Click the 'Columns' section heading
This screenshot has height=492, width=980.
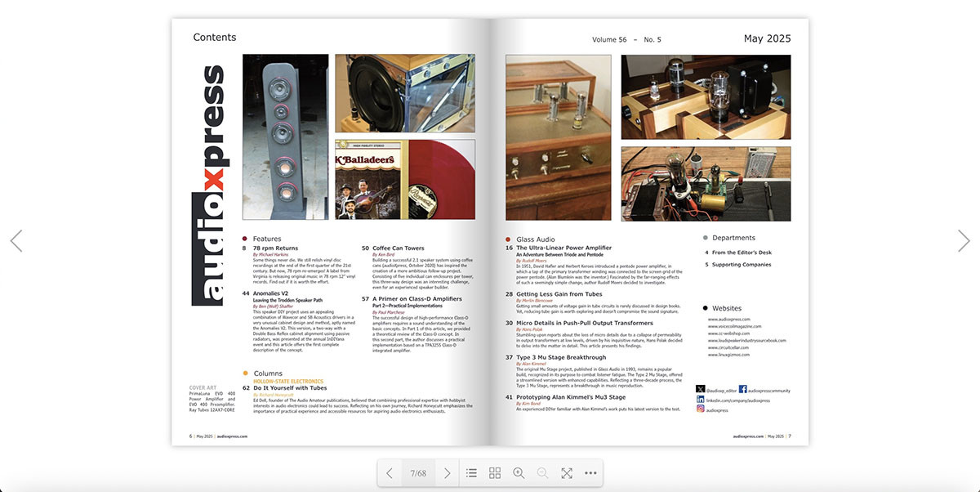[x=268, y=373]
